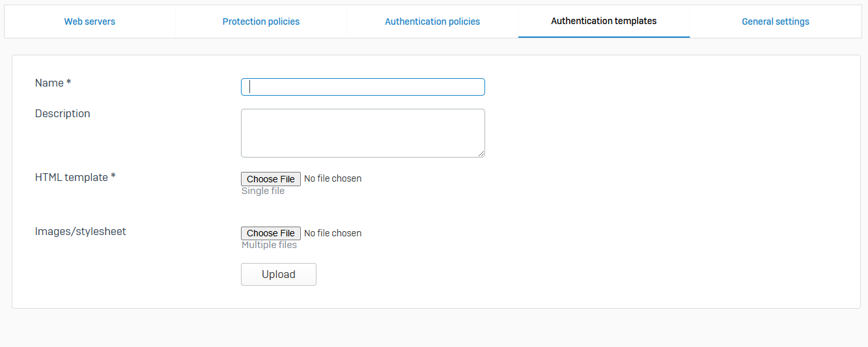Grab the Description box resize handle
The height and width of the screenshot is (347, 868).
[481, 154]
